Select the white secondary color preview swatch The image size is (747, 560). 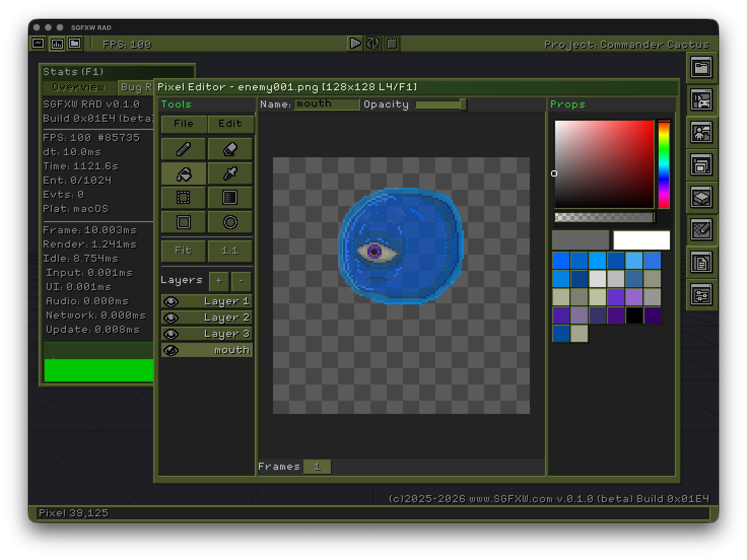tap(641, 240)
